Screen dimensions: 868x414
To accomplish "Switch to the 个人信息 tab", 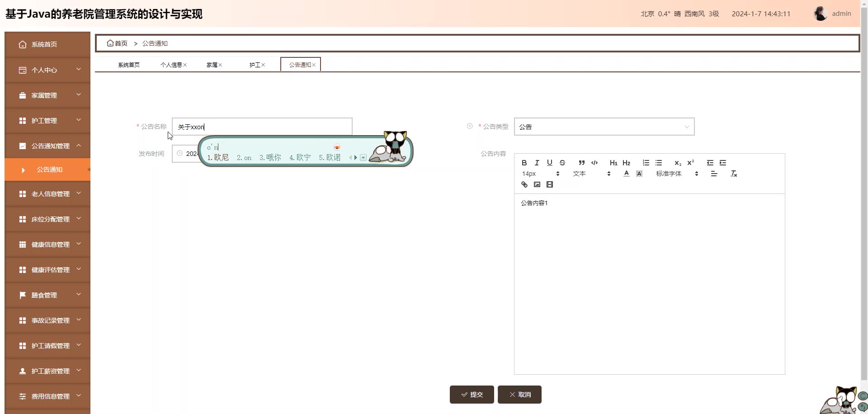I will pyautogui.click(x=171, y=65).
